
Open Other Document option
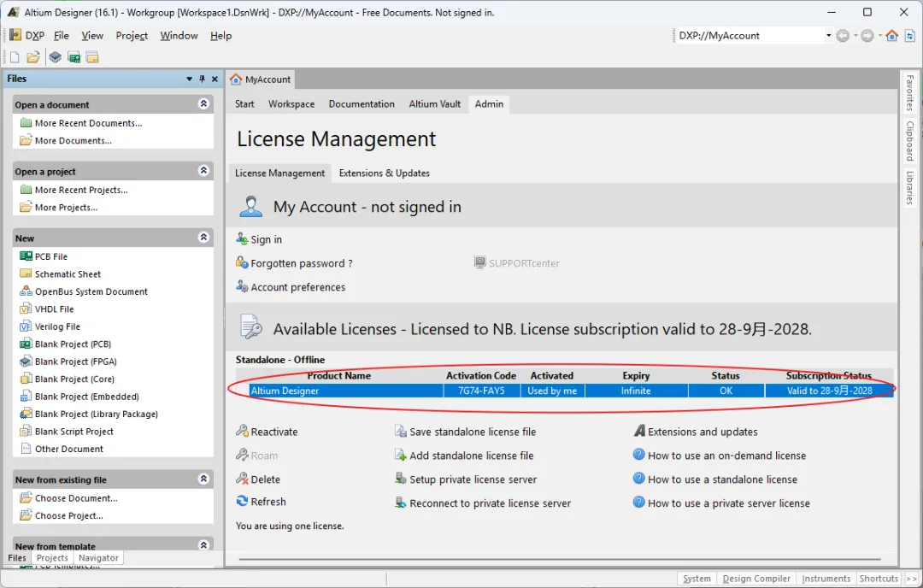tap(69, 449)
